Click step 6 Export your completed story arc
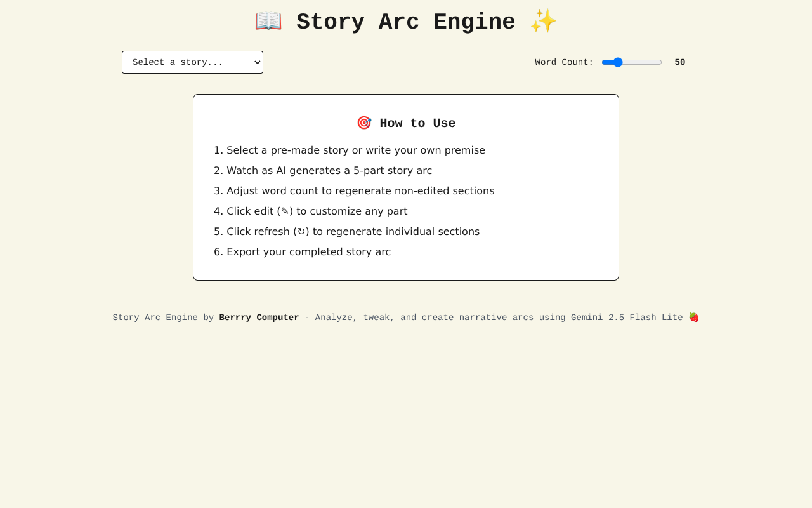812x508 pixels. [x=308, y=251]
